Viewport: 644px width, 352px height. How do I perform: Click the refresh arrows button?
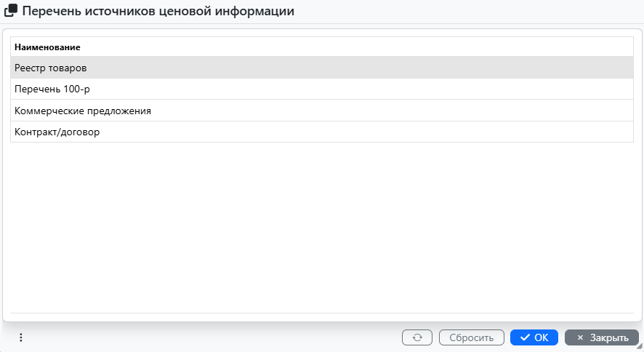coord(417,337)
